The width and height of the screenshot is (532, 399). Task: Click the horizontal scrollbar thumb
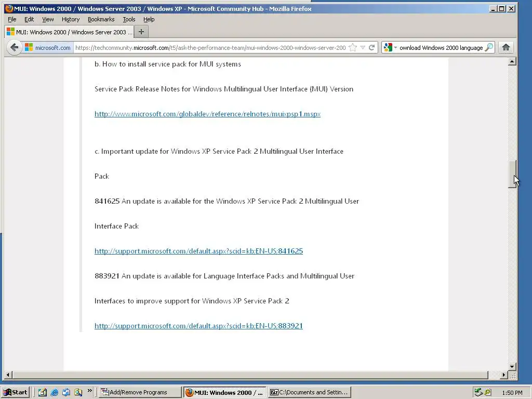click(x=250, y=375)
